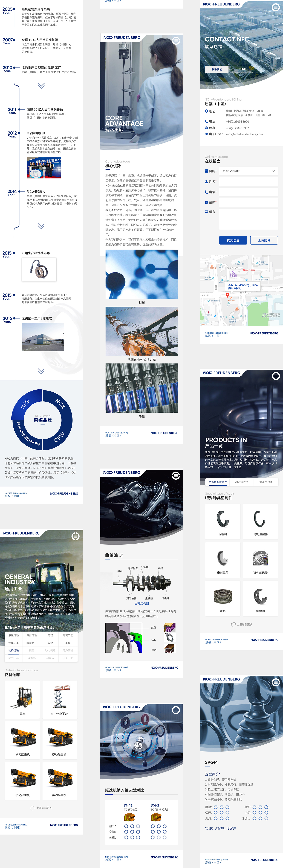This screenshot has width=283, height=868.
Task: Tap menu icon on General Industry page
Action: 76,536
